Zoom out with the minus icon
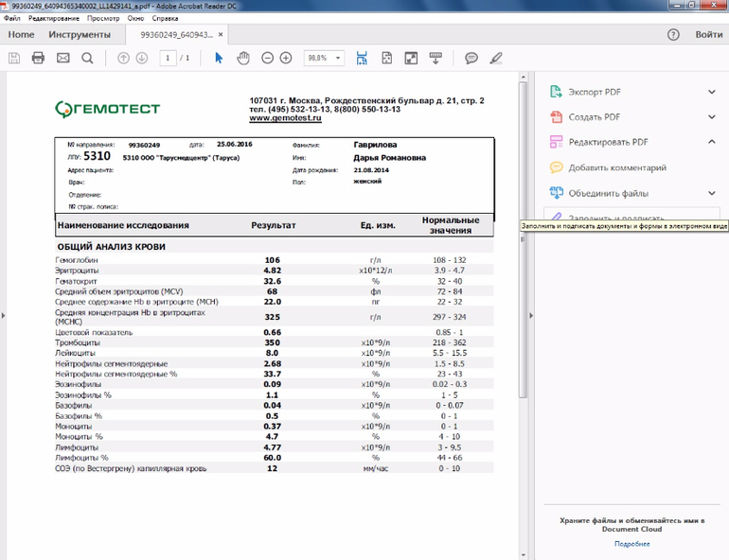The image size is (729, 560). click(267, 58)
